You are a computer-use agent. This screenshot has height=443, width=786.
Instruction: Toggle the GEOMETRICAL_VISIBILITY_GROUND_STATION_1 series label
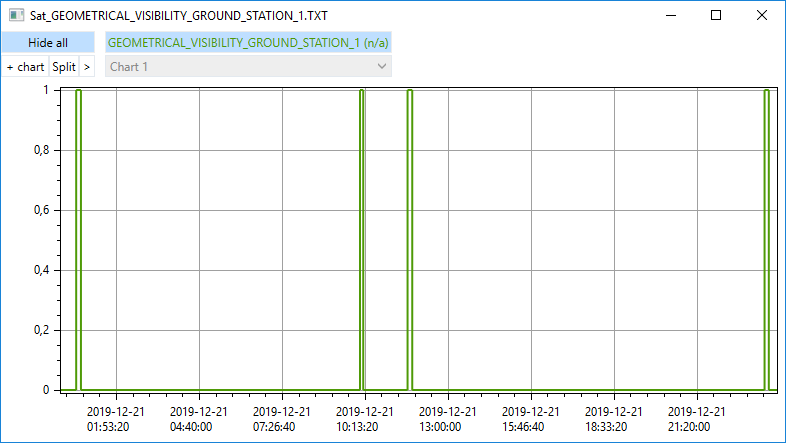248,43
